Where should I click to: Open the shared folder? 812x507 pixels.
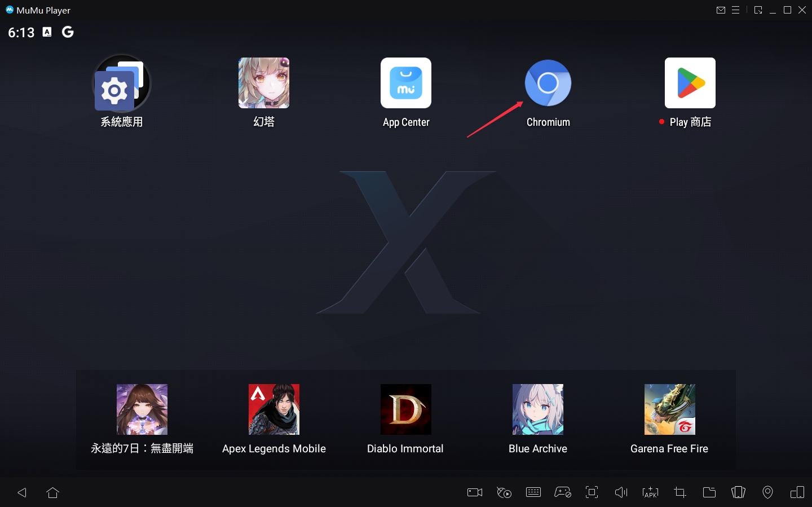pos(709,492)
